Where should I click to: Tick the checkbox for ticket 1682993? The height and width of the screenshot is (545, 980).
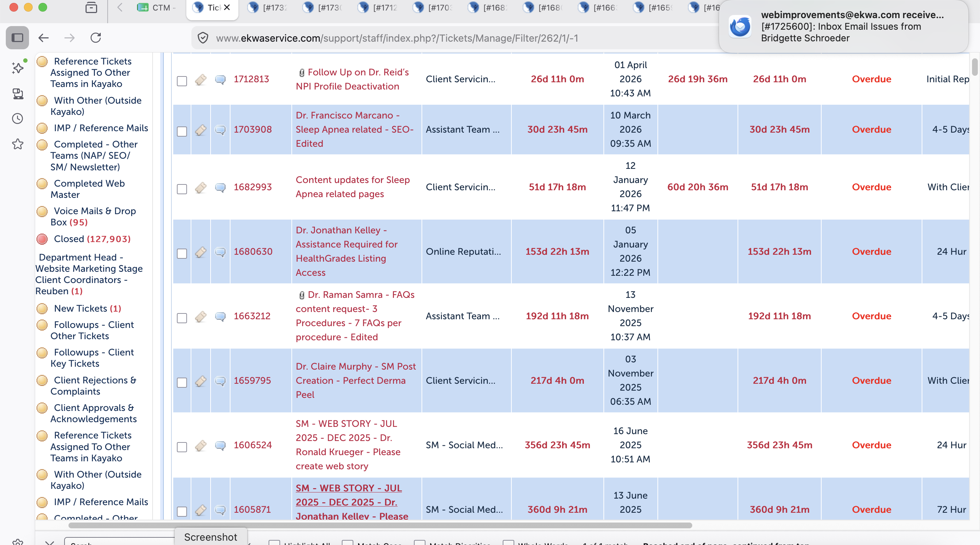pos(182,189)
